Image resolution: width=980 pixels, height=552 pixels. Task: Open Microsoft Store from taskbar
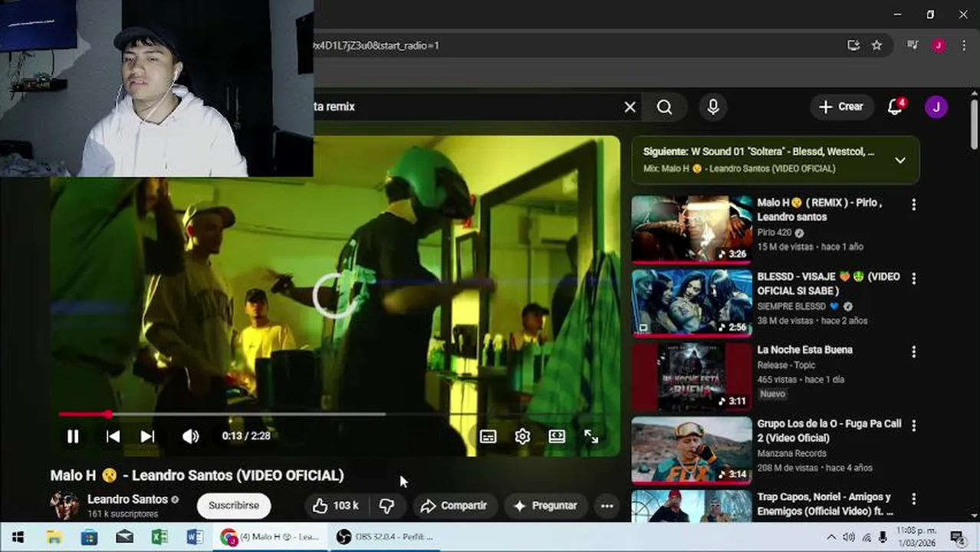point(89,537)
